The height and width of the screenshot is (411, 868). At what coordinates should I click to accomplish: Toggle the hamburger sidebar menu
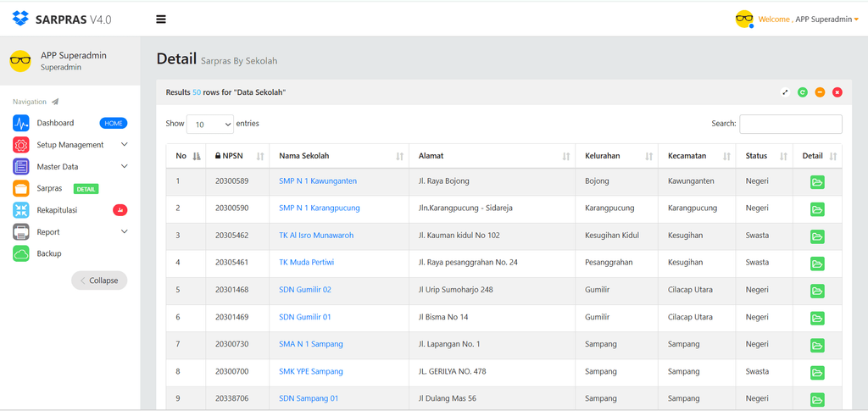[x=161, y=19]
